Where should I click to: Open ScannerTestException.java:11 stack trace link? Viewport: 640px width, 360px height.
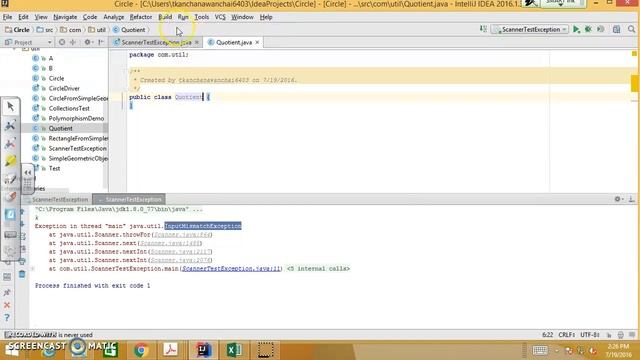231,269
